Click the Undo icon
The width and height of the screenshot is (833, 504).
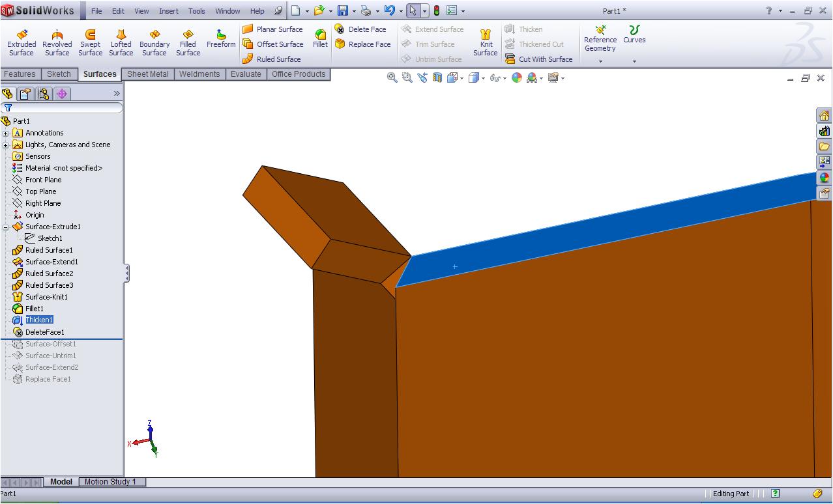389,10
